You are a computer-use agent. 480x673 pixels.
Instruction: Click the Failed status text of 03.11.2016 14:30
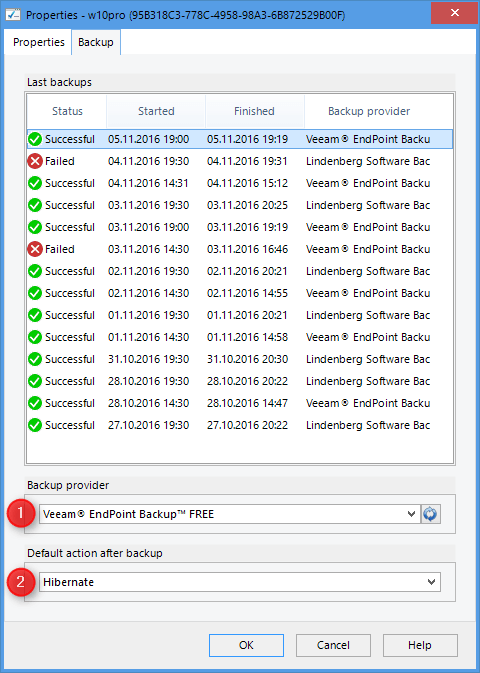[60, 249]
